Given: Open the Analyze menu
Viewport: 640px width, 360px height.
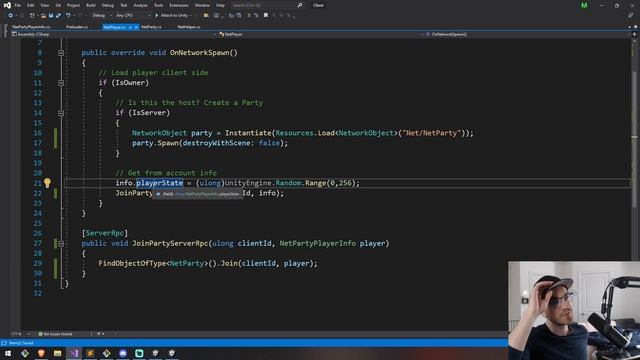Looking at the screenshot, I should (140, 5).
